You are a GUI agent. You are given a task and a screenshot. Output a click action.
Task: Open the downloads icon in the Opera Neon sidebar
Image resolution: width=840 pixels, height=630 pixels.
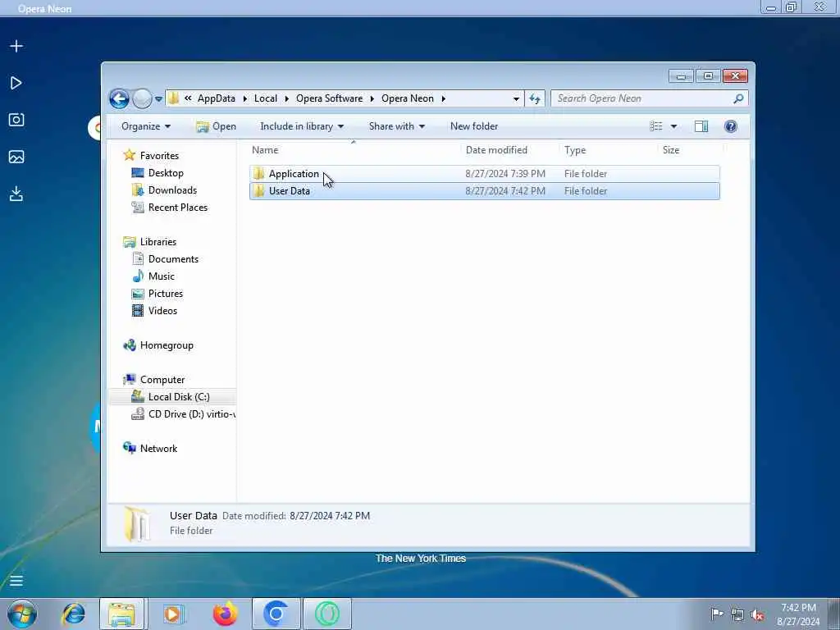16,194
